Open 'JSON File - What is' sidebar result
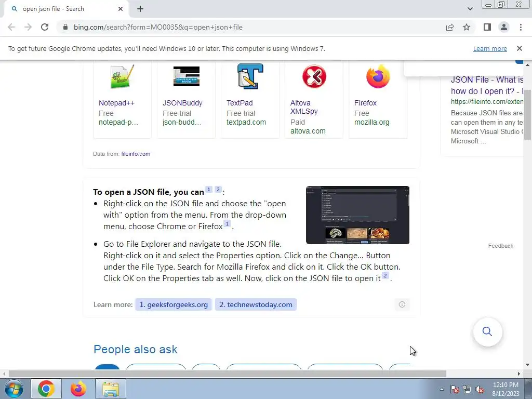532x399 pixels. point(487,85)
